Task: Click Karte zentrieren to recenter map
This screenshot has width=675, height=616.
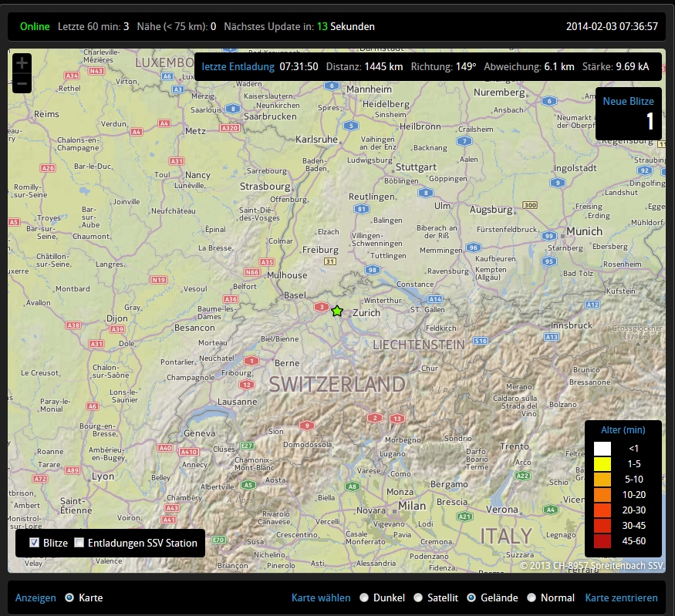Action: 621,597
